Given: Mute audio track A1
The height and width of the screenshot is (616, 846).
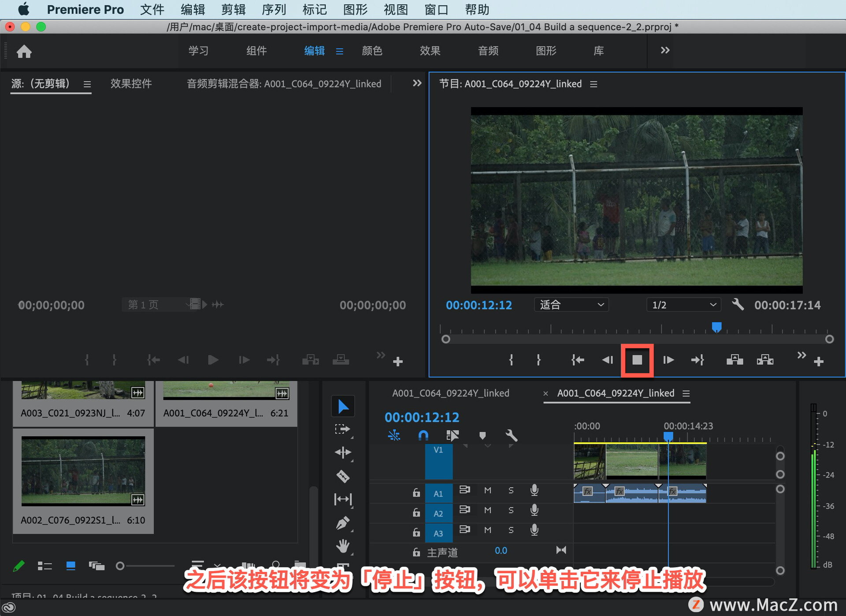Looking at the screenshot, I should (487, 490).
